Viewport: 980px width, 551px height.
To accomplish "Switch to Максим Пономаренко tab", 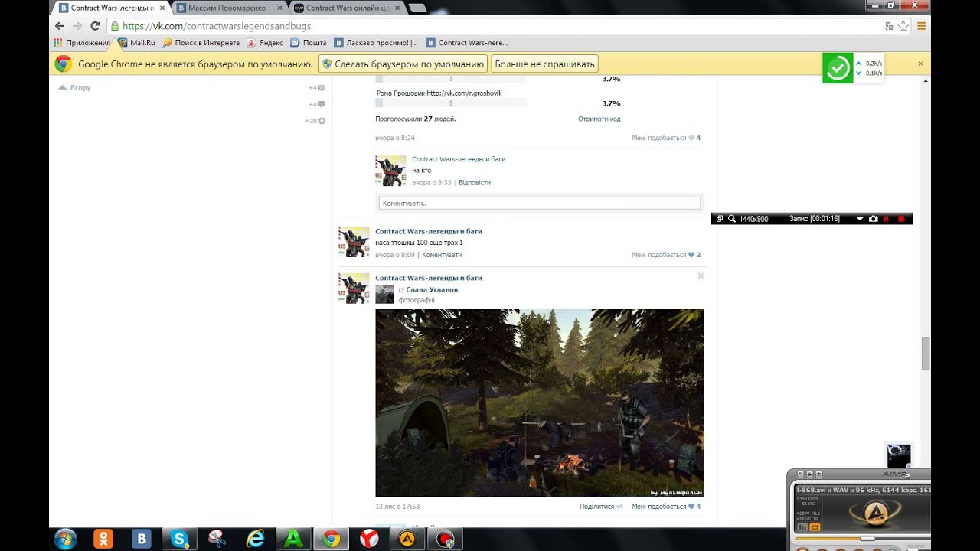I will (227, 8).
